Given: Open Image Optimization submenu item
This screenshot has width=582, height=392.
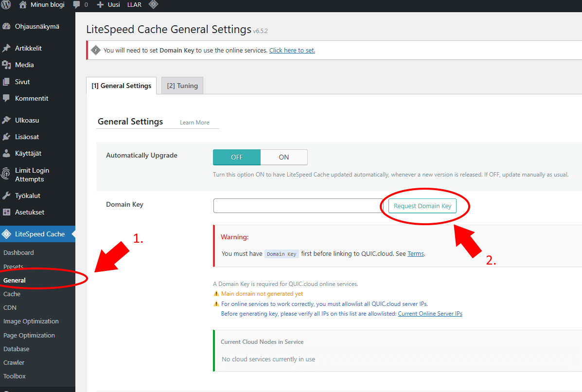Looking at the screenshot, I should tap(31, 321).
